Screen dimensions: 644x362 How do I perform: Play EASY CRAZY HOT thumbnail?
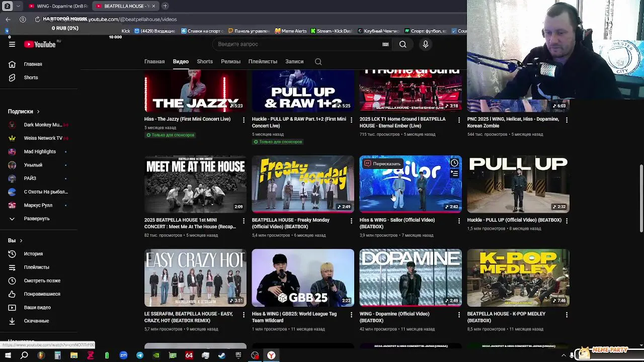[x=195, y=278]
